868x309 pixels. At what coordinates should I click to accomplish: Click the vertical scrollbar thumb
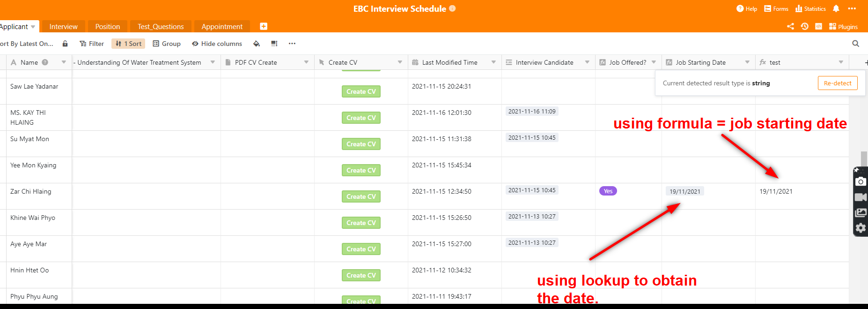[864, 158]
